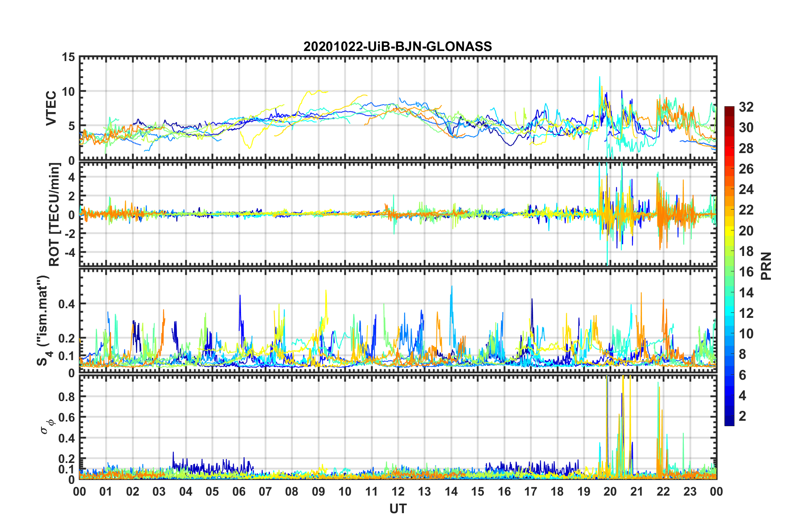796x532 pixels.
Task: Click the colorbar tick label 30
Action: pos(746,128)
